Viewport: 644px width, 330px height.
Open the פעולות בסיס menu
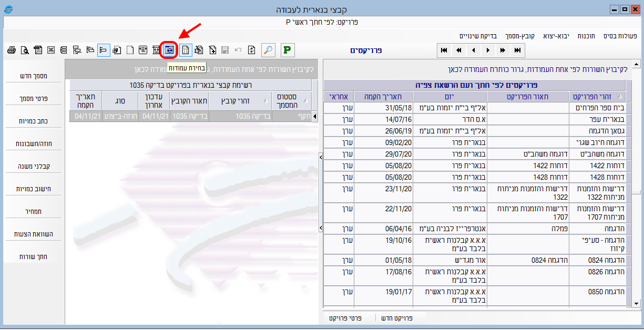tap(619, 36)
